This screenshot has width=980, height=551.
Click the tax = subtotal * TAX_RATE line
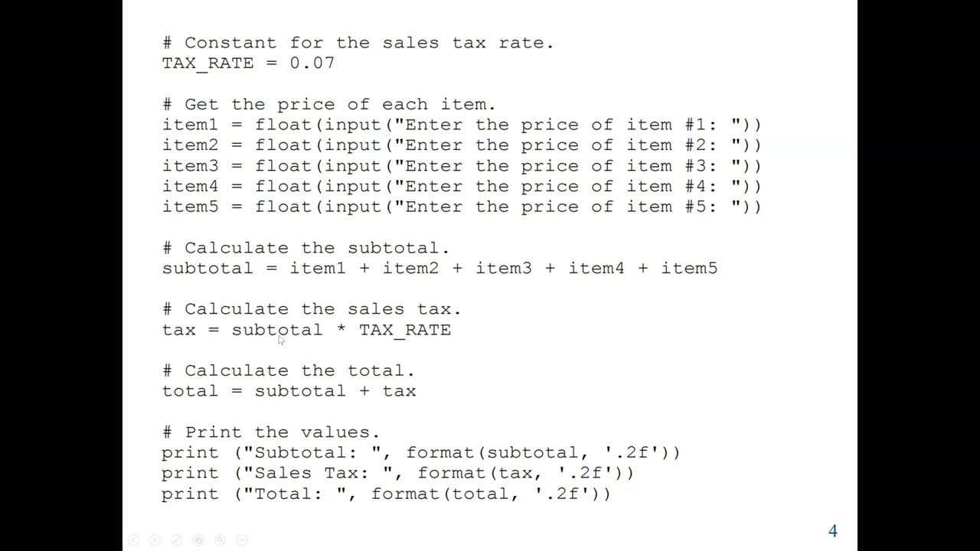tap(306, 330)
